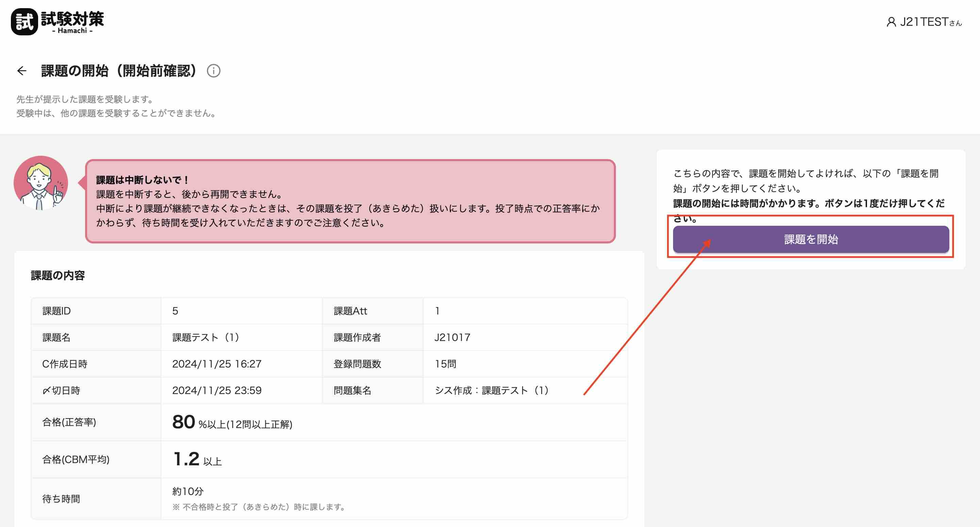
Task: Click the 問題集名 value シス作成：課題テスト（1）
Action: (x=491, y=391)
